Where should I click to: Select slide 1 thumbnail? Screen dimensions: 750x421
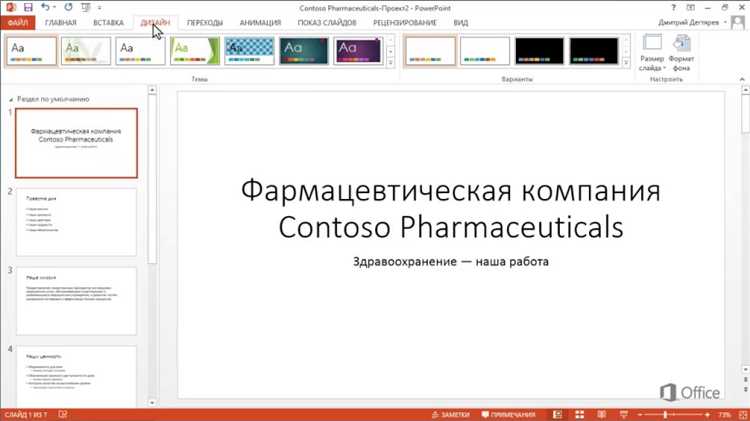coord(77,143)
